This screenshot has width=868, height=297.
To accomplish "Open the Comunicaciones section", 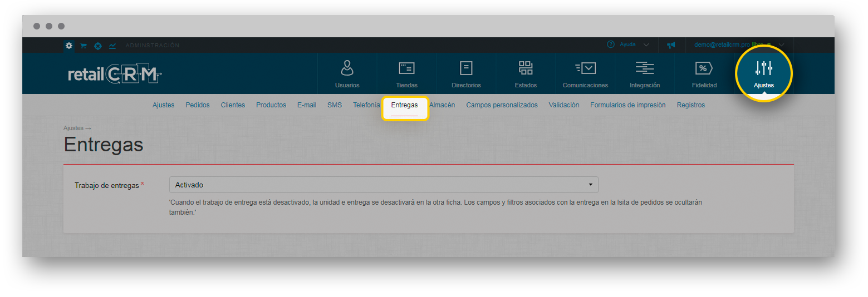I will (x=585, y=74).
